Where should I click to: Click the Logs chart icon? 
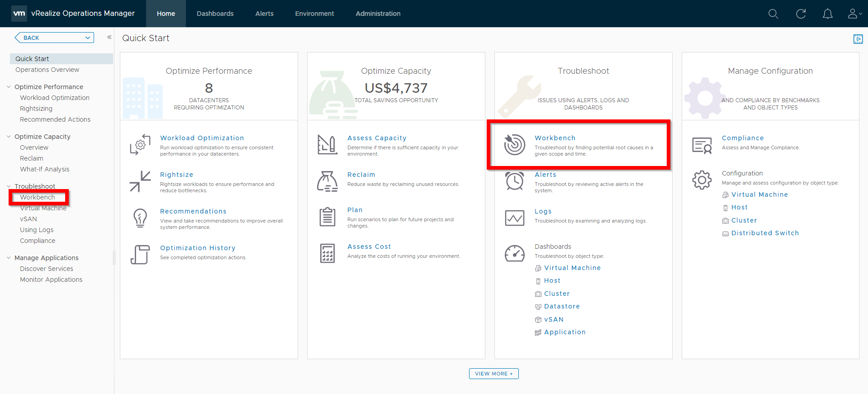coord(515,218)
